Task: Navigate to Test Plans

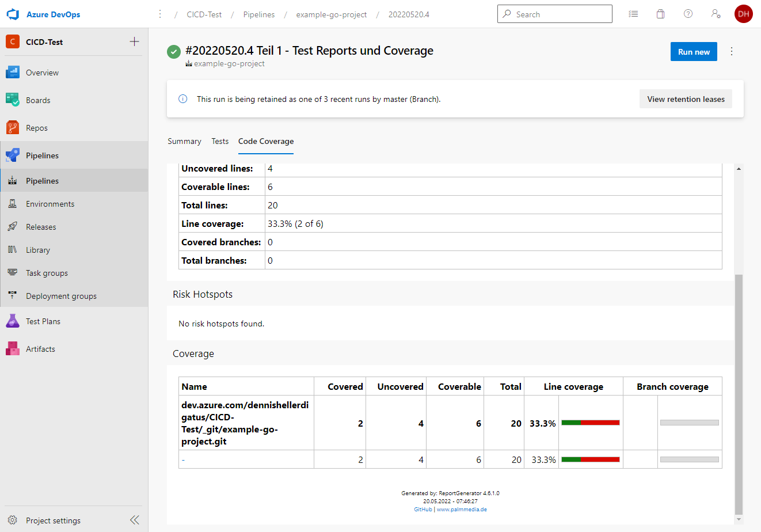Action: click(44, 321)
